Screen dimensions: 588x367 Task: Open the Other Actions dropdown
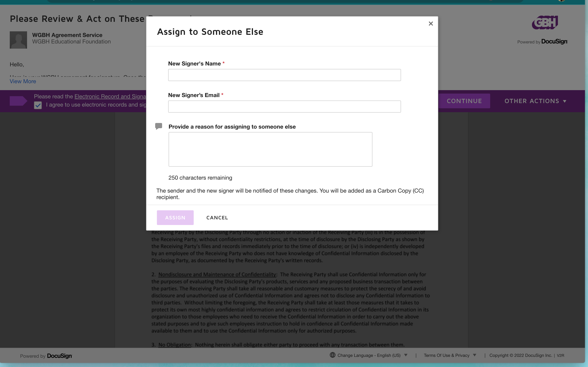[x=535, y=101]
